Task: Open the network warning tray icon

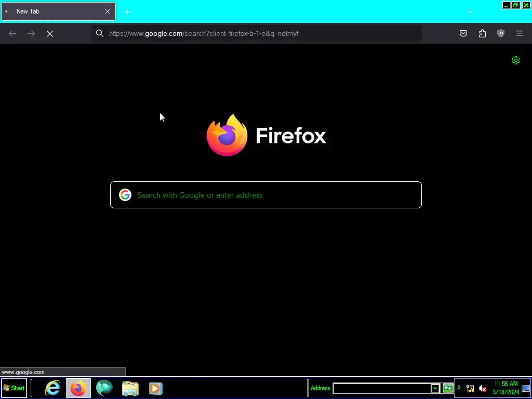Action: pyautogui.click(x=470, y=389)
